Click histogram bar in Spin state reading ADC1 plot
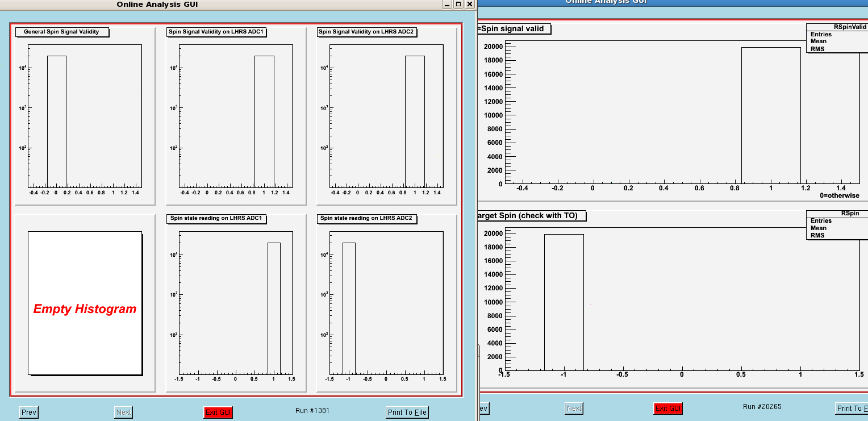The height and width of the screenshot is (421, 868). [274, 309]
